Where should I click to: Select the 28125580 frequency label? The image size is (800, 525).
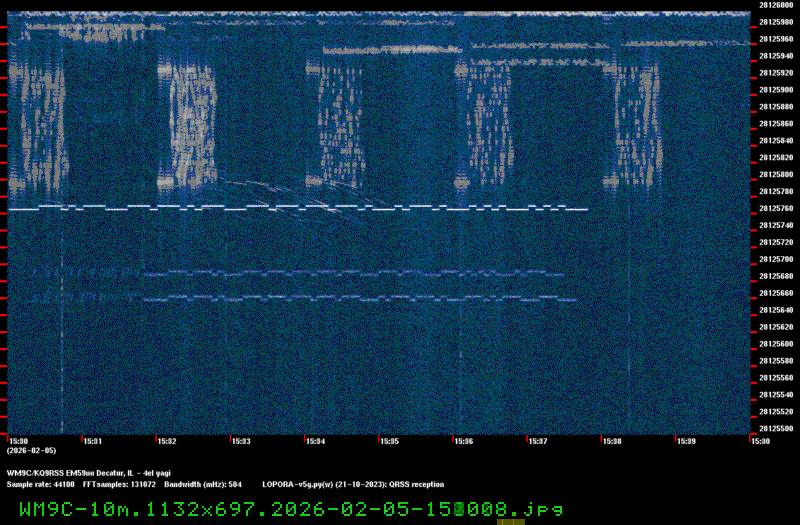(x=776, y=361)
